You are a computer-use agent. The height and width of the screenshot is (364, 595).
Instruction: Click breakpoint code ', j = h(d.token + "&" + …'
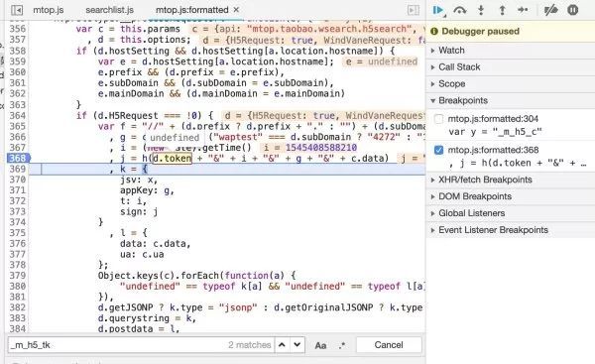click(518, 164)
